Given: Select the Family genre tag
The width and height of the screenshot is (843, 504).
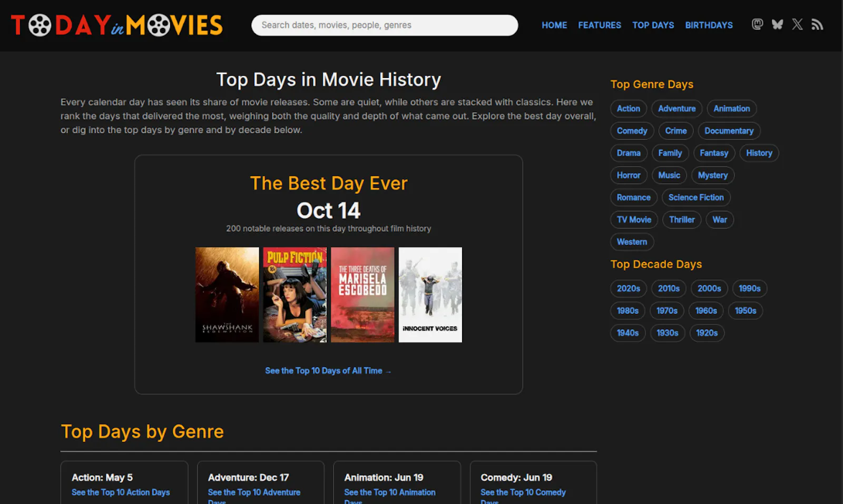Looking at the screenshot, I should tap(670, 153).
